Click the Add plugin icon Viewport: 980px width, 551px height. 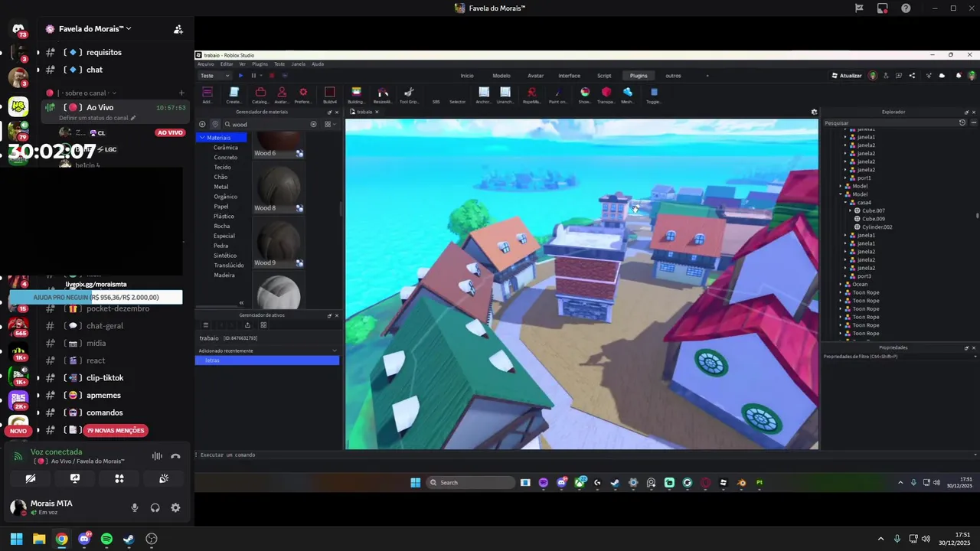click(207, 94)
